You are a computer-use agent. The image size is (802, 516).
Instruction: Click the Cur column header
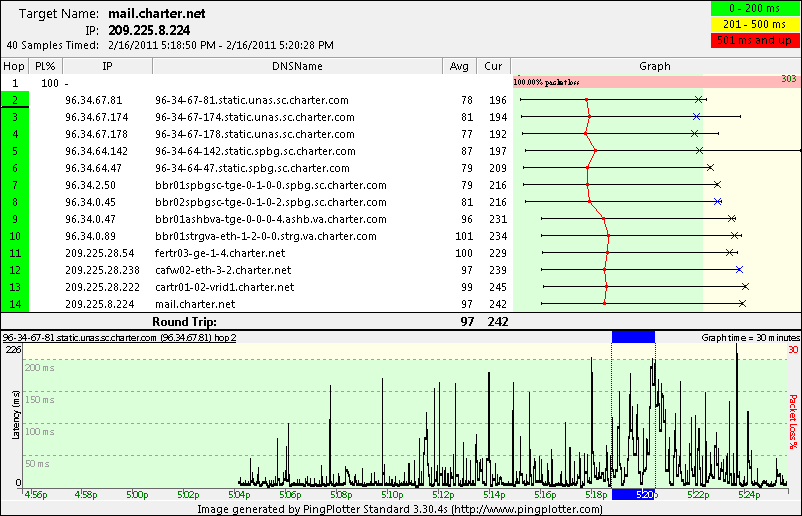tap(493, 66)
